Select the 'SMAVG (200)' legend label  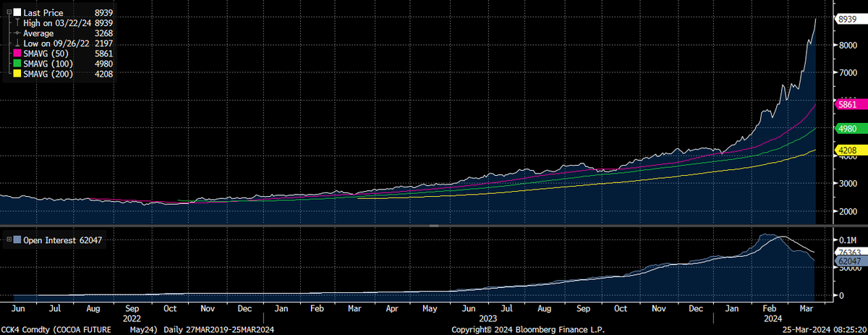click(49, 74)
